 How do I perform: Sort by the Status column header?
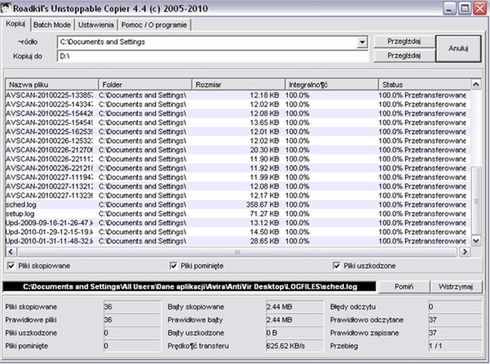coord(425,85)
